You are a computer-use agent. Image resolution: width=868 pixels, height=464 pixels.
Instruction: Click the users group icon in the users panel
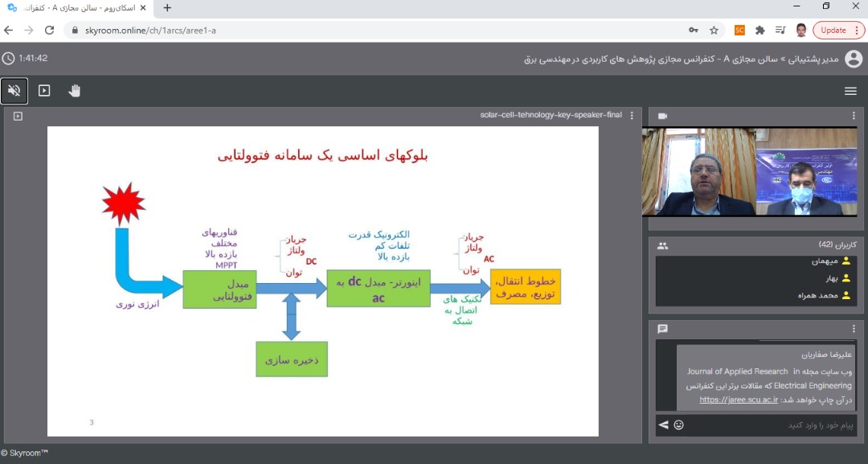662,246
